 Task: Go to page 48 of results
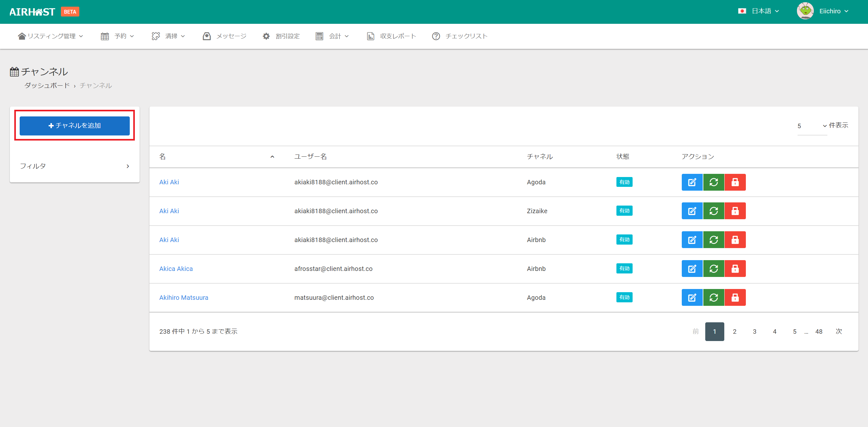[x=819, y=332]
